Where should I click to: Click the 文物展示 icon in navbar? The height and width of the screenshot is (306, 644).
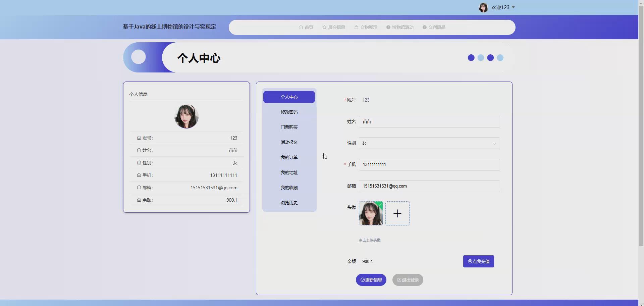356,27
